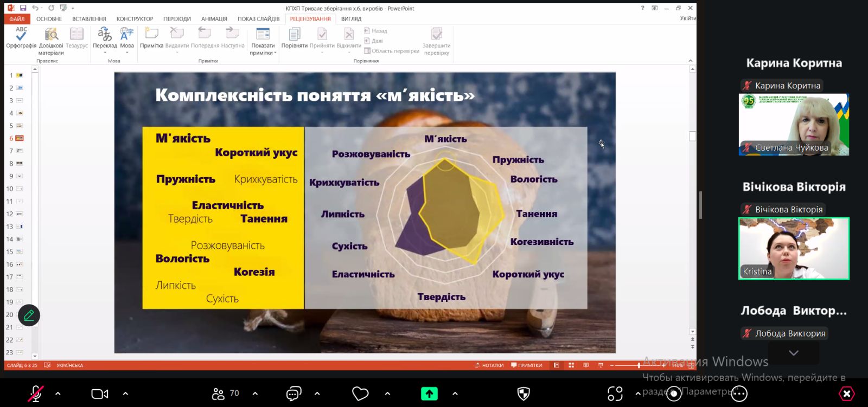
Task: Expand audio options arrow next to microphone
Action: [x=58, y=393]
